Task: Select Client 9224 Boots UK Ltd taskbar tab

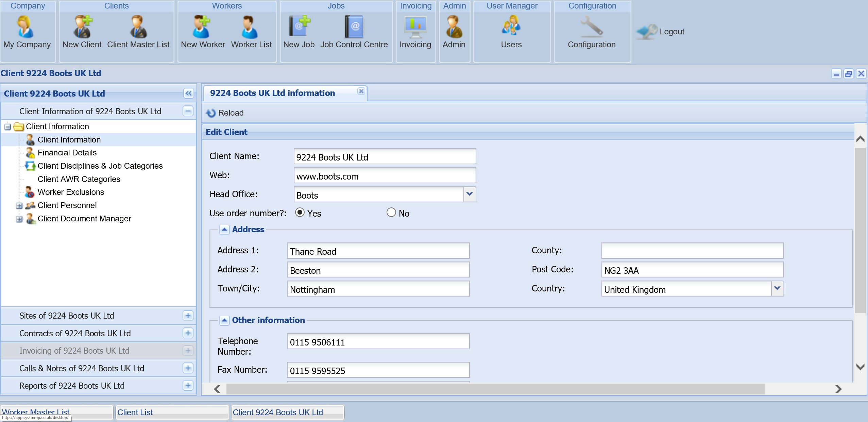Action: [x=288, y=412]
